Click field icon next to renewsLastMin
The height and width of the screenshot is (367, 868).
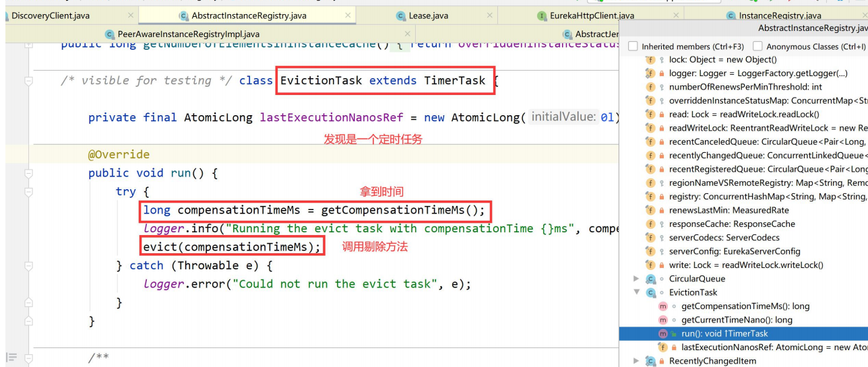650,210
